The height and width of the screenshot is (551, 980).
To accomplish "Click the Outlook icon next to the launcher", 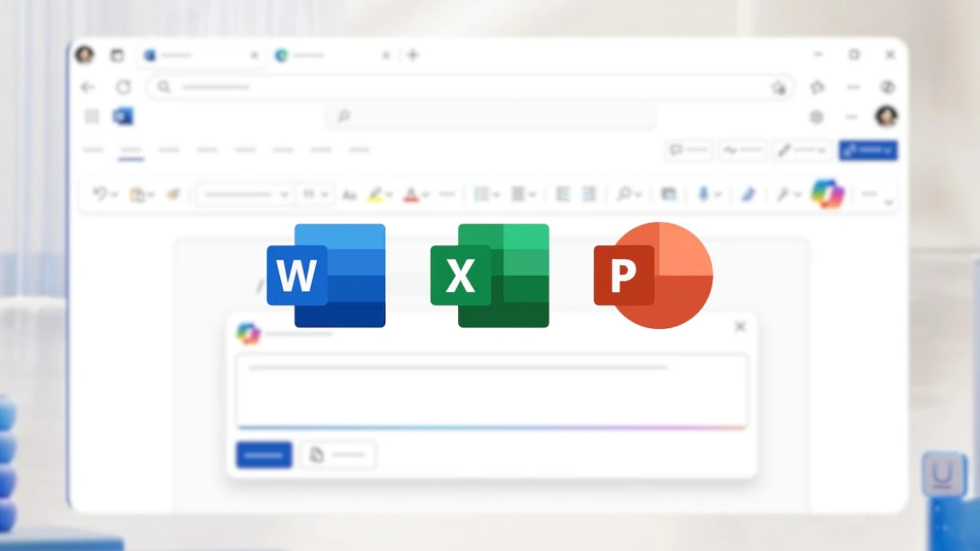I will point(123,116).
